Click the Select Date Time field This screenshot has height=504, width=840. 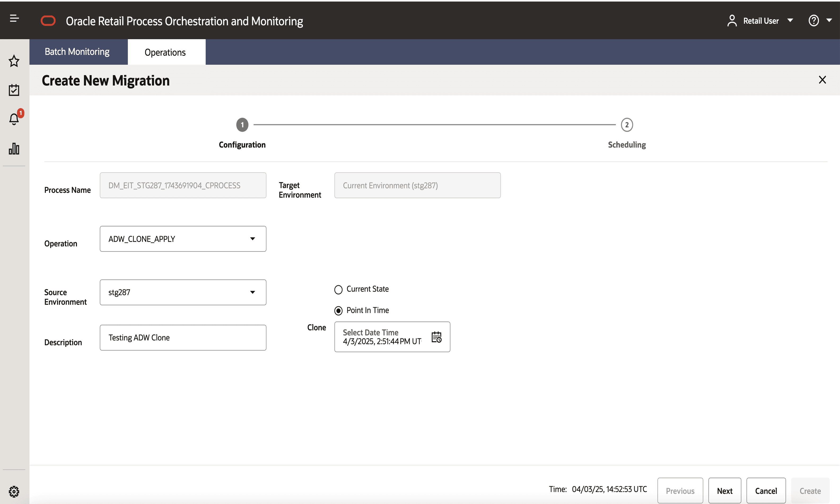[x=392, y=337]
